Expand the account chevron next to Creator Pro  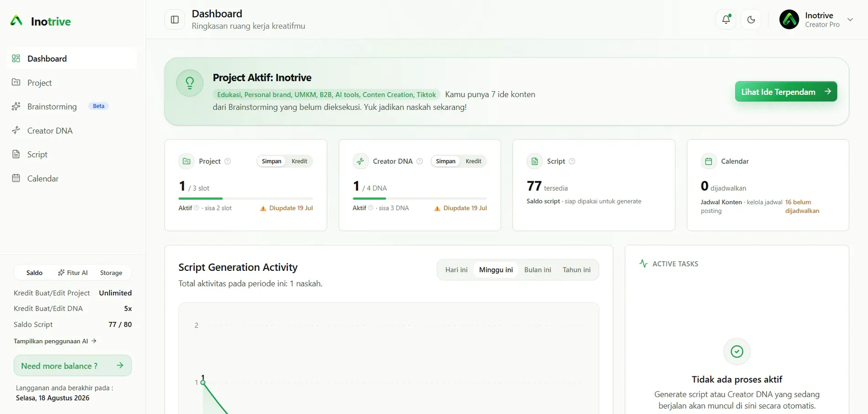tap(850, 20)
